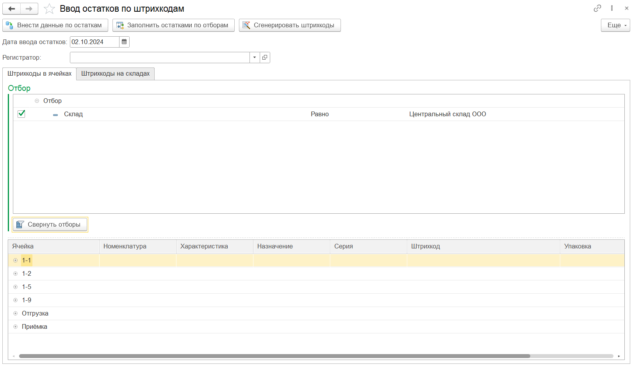This screenshot has height=367, width=640.
Task: Click Заполнить остатками по отборам button
Action: tap(173, 25)
